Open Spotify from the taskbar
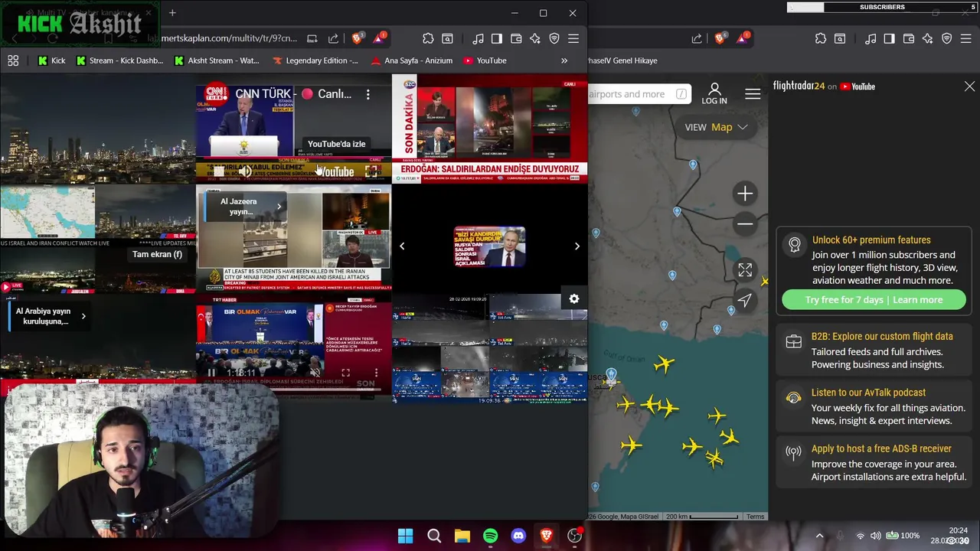This screenshot has width=980, height=551. pyautogui.click(x=490, y=536)
